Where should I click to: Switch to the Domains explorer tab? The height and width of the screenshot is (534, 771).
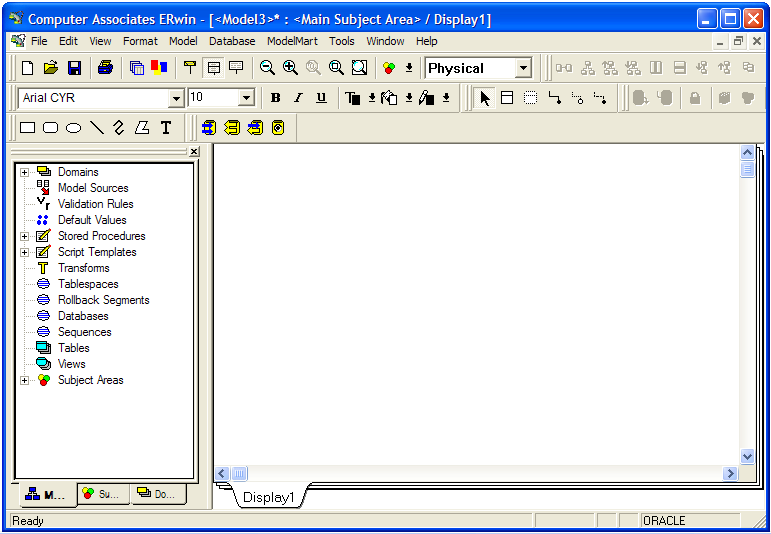pyautogui.click(x=158, y=494)
